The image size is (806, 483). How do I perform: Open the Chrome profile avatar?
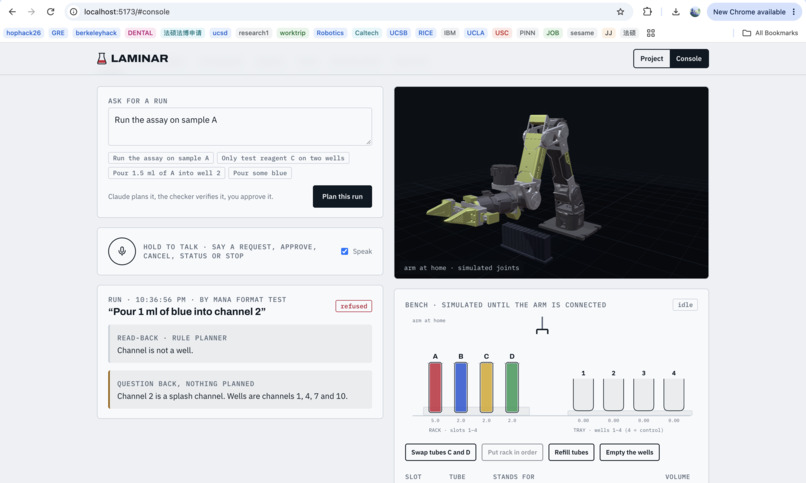pyautogui.click(x=695, y=11)
